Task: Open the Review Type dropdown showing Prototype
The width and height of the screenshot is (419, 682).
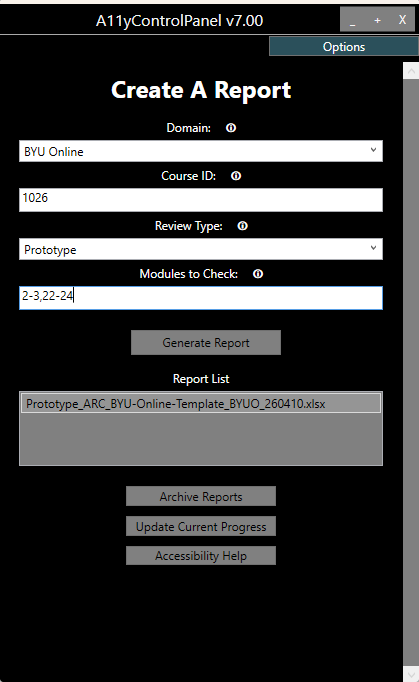Action: pos(201,249)
